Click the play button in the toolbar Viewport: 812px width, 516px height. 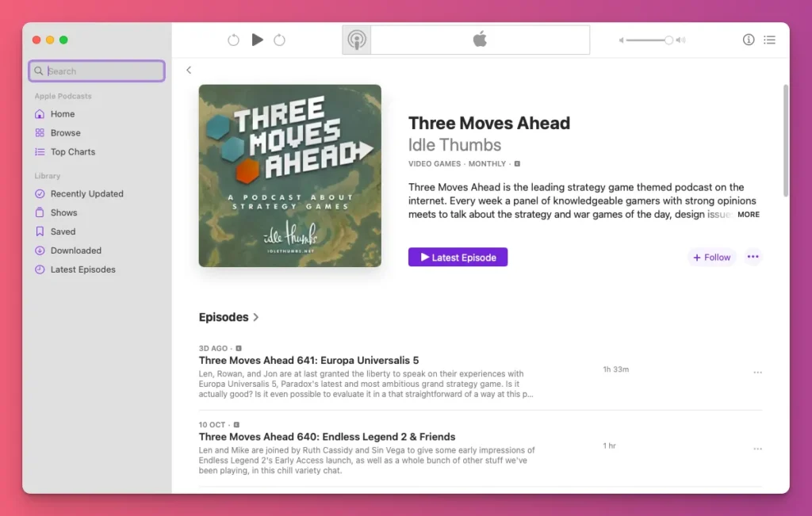(257, 40)
